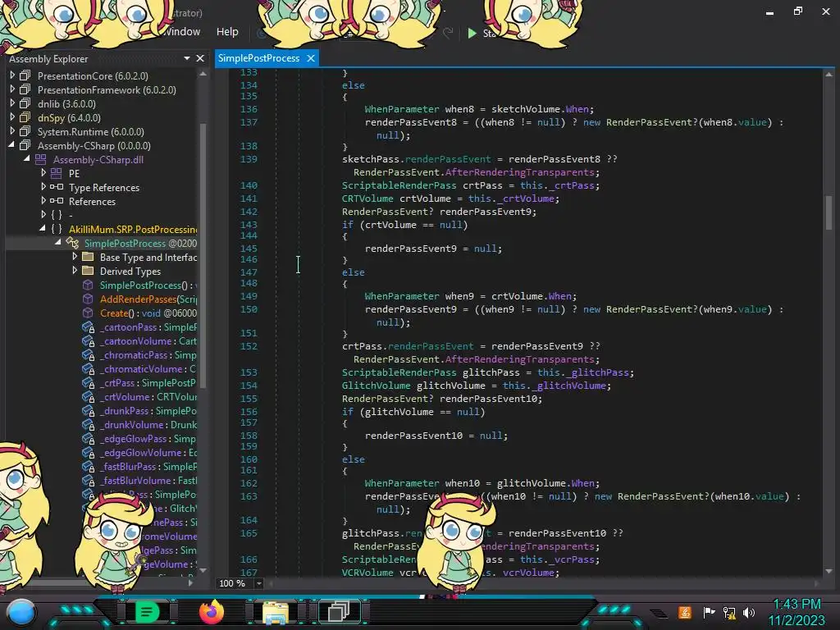Open File Explorer from the taskbar

tap(276, 613)
